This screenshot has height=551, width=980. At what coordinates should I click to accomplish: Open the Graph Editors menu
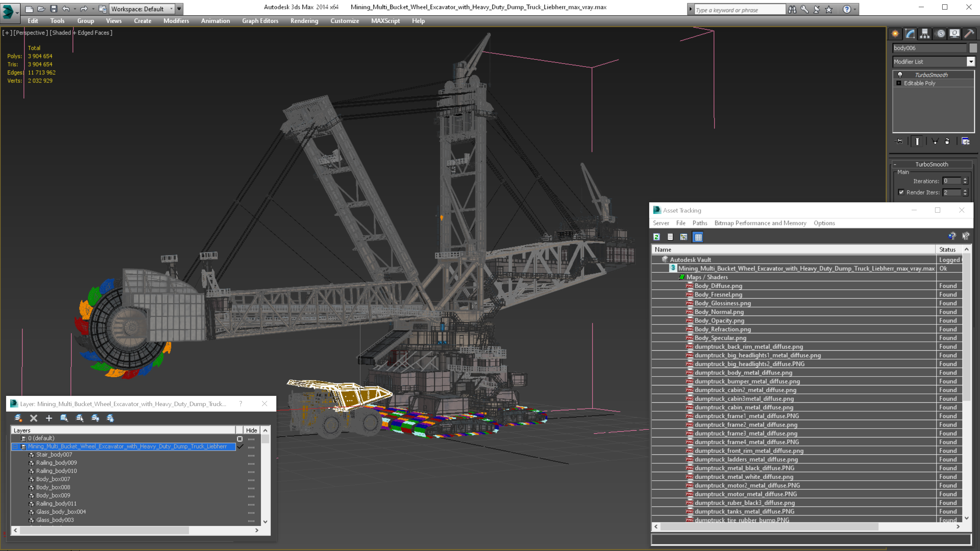point(260,21)
